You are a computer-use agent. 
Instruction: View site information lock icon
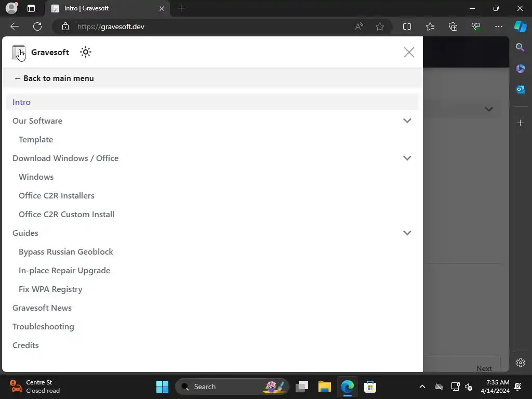coord(65,26)
